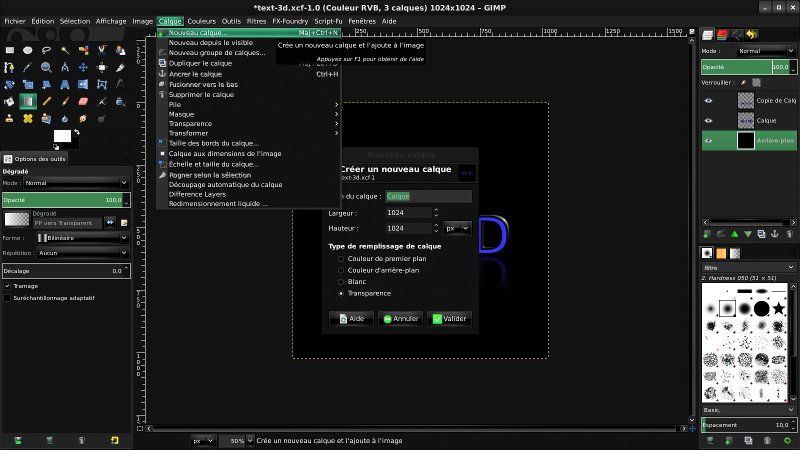This screenshot has width=800, height=450.
Task: Select the Free Select lasso tool
Action: 46,50
